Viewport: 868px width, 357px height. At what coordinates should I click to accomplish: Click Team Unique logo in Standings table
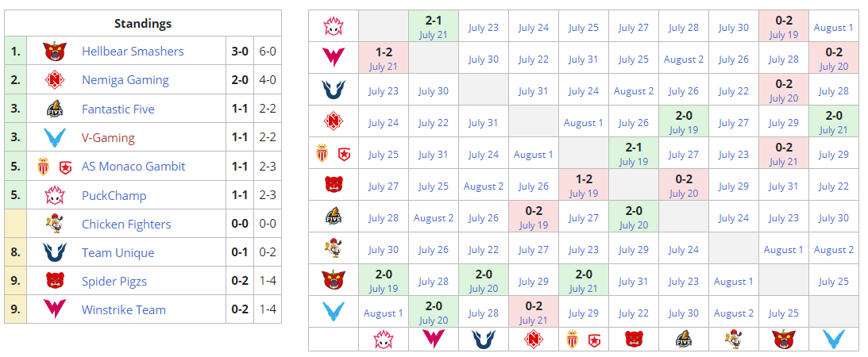54,253
